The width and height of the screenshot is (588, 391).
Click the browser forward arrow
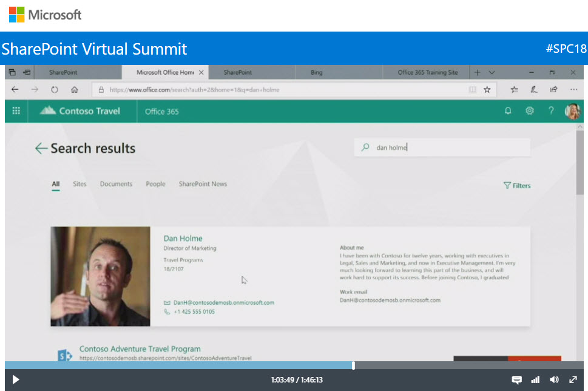(x=35, y=89)
